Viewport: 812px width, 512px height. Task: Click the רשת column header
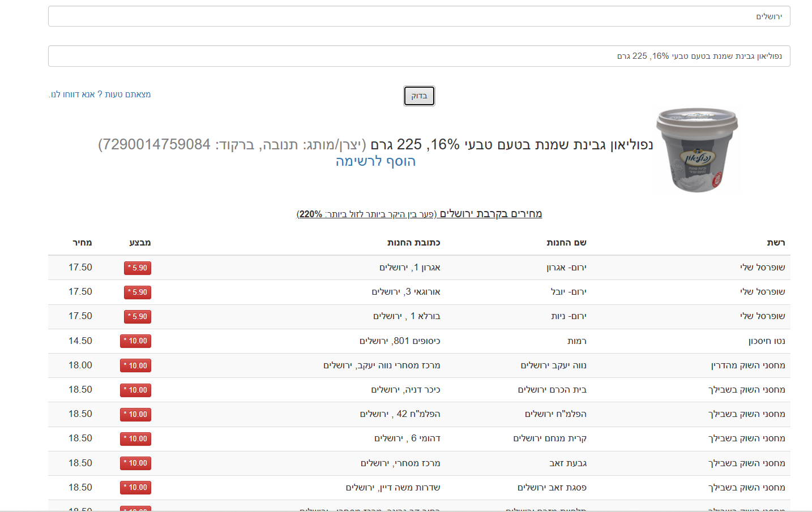tap(781, 242)
